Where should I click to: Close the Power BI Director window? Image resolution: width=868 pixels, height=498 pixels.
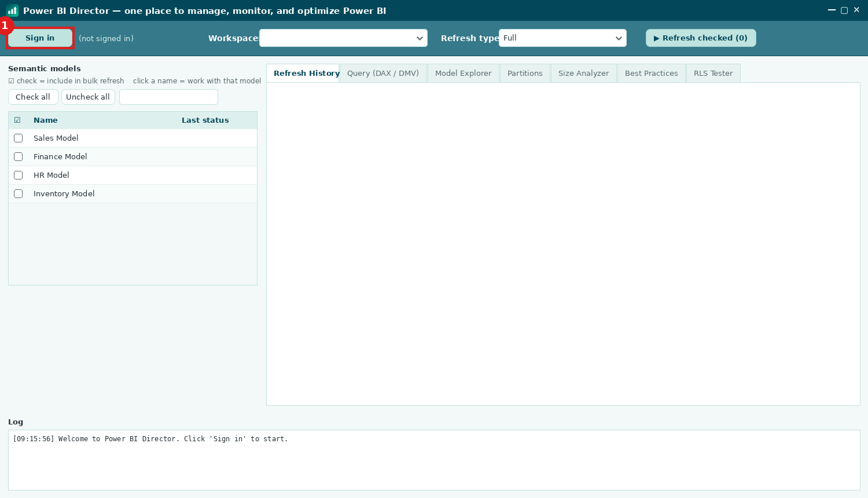(856, 10)
